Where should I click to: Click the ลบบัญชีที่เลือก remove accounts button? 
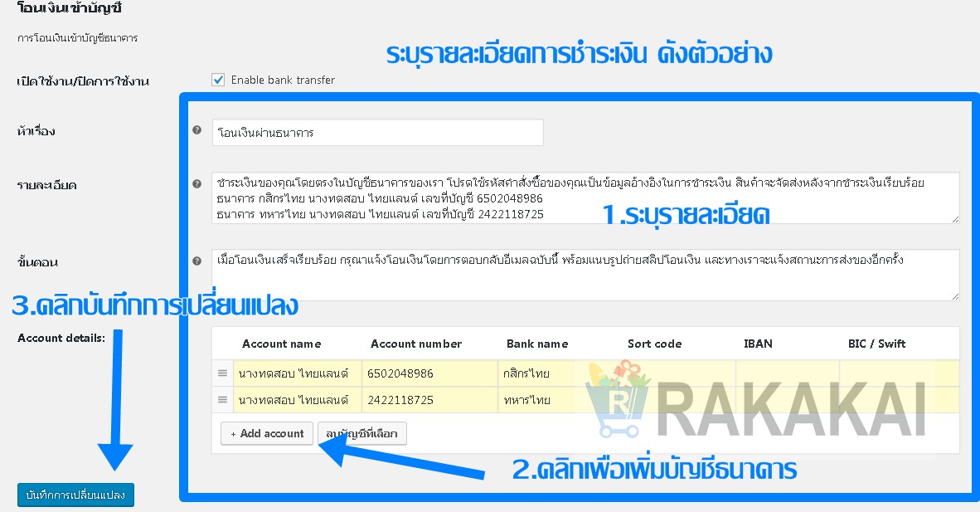(x=362, y=433)
